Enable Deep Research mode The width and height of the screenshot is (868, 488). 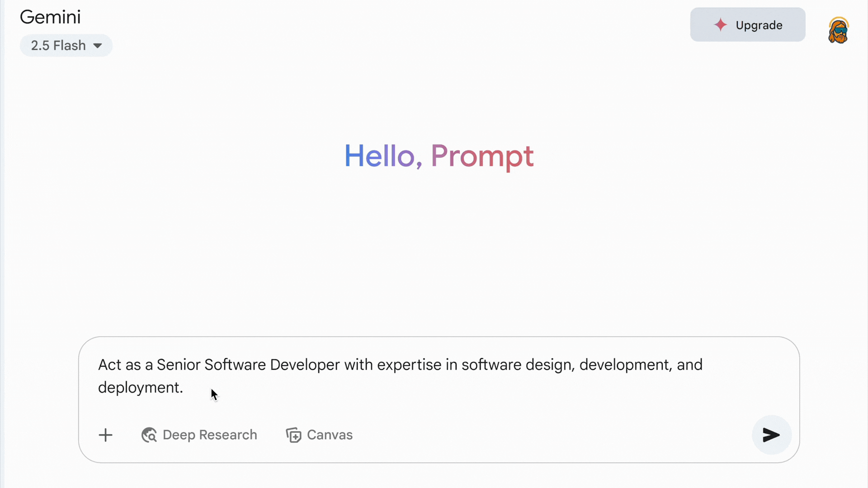(199, 435)
